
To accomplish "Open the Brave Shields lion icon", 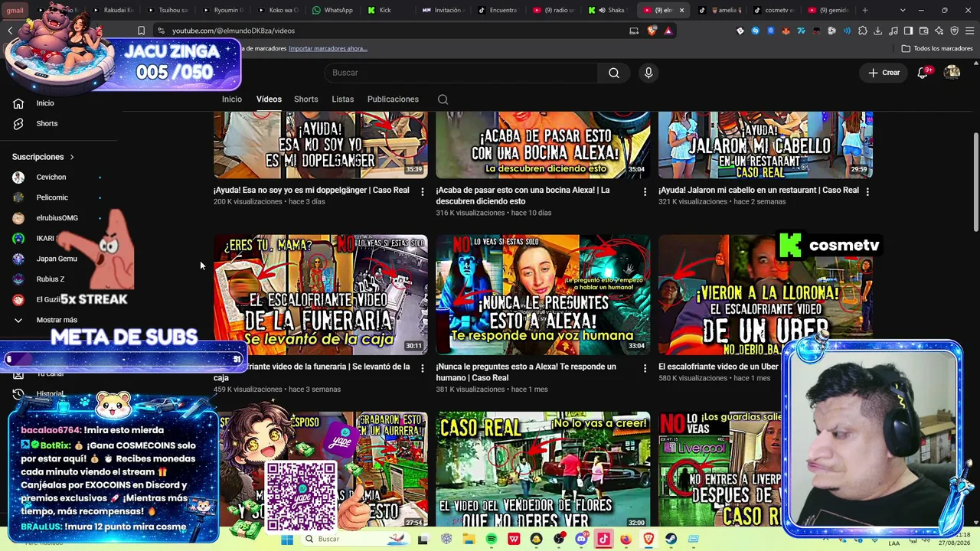I will tap(652, 31).
